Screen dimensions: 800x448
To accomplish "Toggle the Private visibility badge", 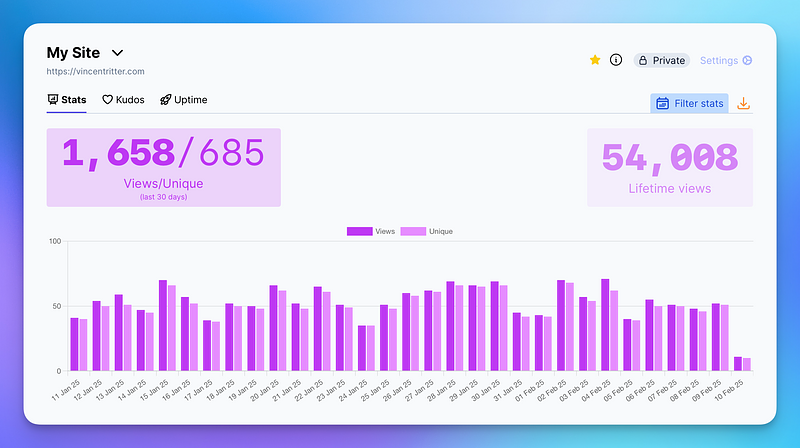I will [662, 60].
